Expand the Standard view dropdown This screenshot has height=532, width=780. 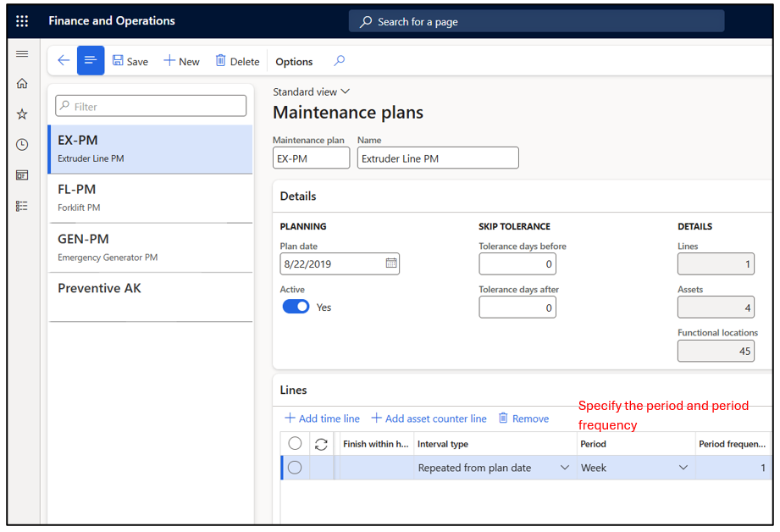tap(312, 92)
